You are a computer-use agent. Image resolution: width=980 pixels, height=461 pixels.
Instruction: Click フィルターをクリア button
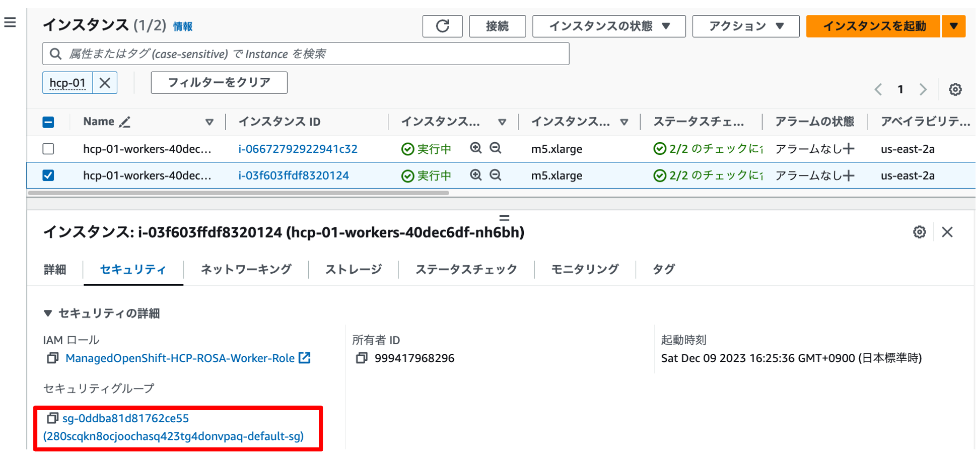pyautogui.click(x=219, y=82)
